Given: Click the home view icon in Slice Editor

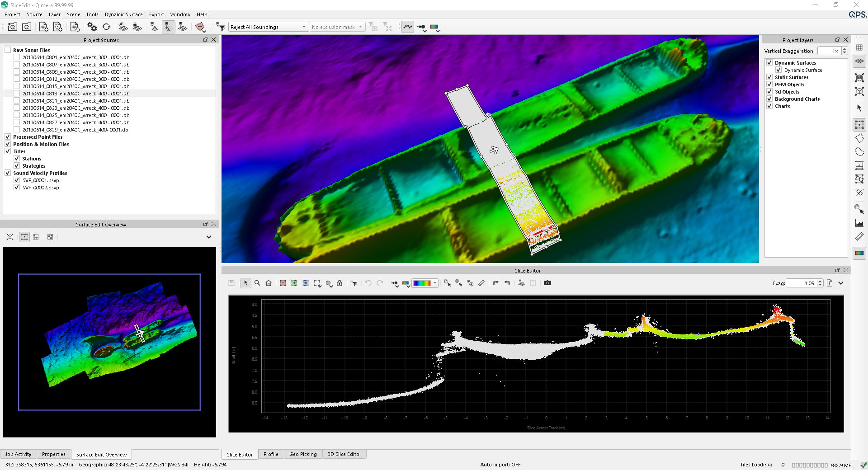Looking at the screenshot, I should tap(269, 283).
